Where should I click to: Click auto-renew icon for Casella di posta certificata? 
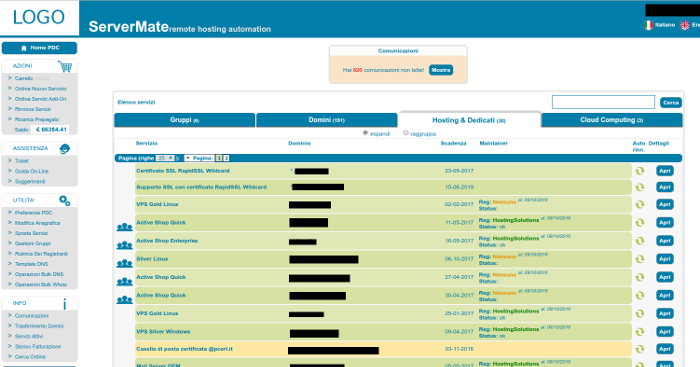coord(640,349)
